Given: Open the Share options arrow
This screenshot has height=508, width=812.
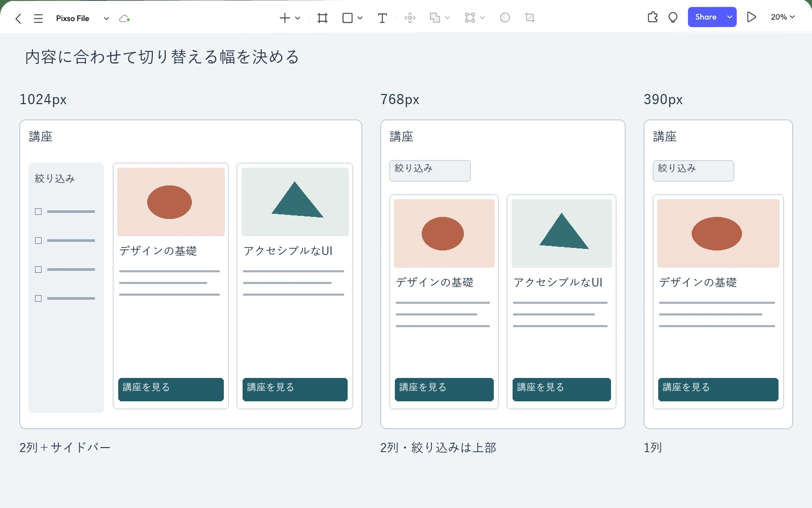Looking at the screenshot, I should click(x=730, y=17).
